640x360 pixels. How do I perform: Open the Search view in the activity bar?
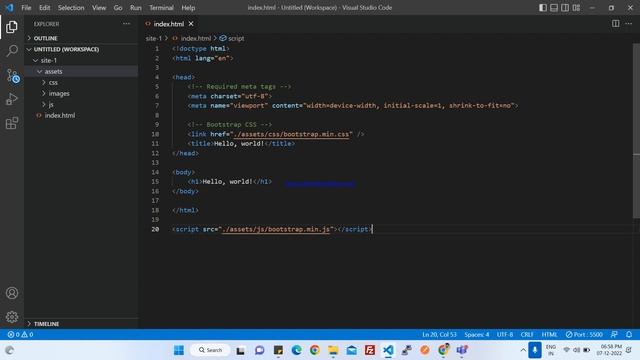(12, 51)
